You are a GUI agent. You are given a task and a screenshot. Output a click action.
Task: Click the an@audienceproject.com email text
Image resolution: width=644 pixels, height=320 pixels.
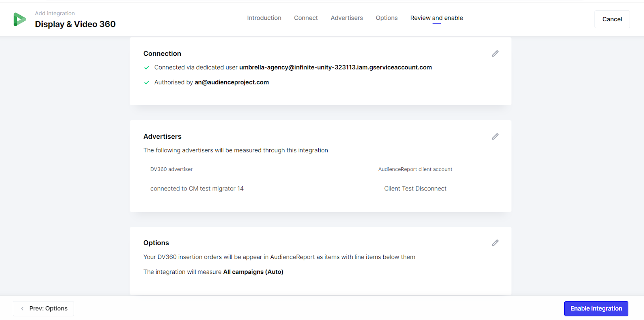(x=231, y=82)
